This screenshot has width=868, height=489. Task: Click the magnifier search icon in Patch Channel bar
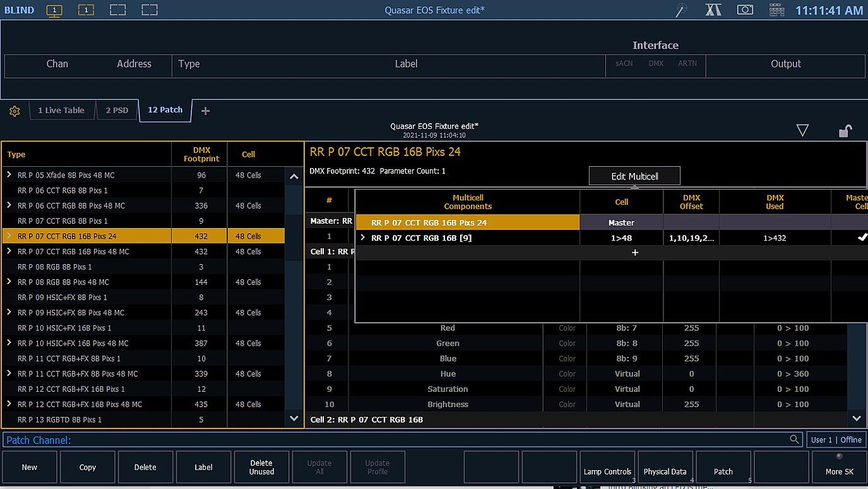pyautogui.click(x=794, y=439)
